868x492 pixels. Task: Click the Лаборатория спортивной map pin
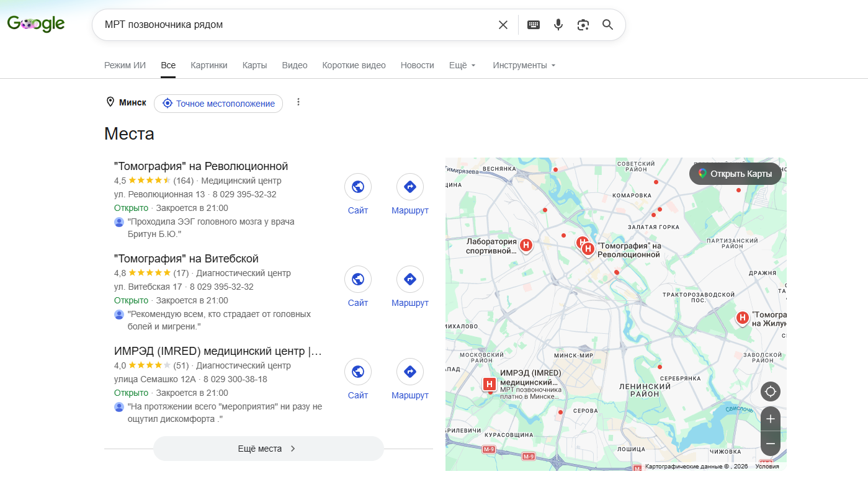(526, 246)
